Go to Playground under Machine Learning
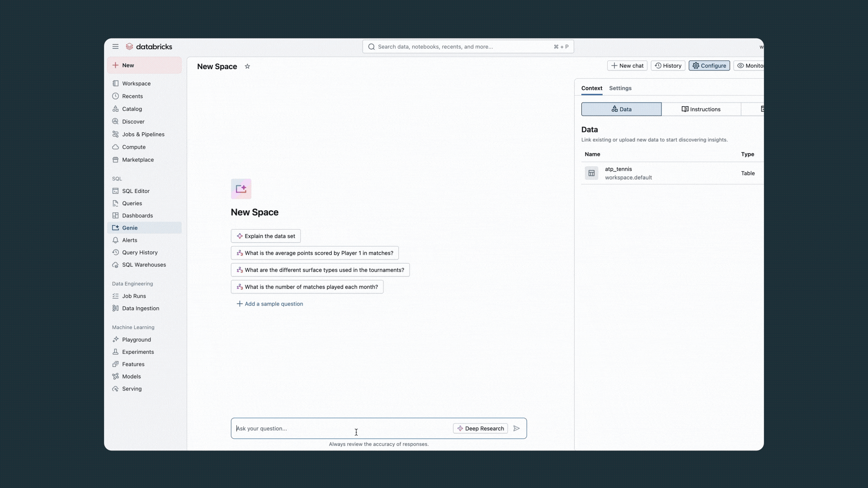 pos(136,340)
